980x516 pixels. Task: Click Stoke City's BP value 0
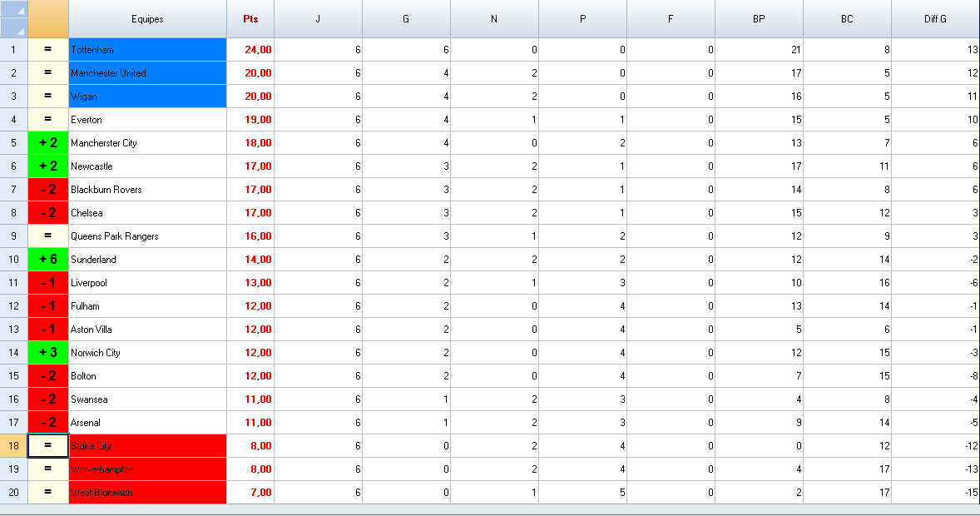pos(759,445)
